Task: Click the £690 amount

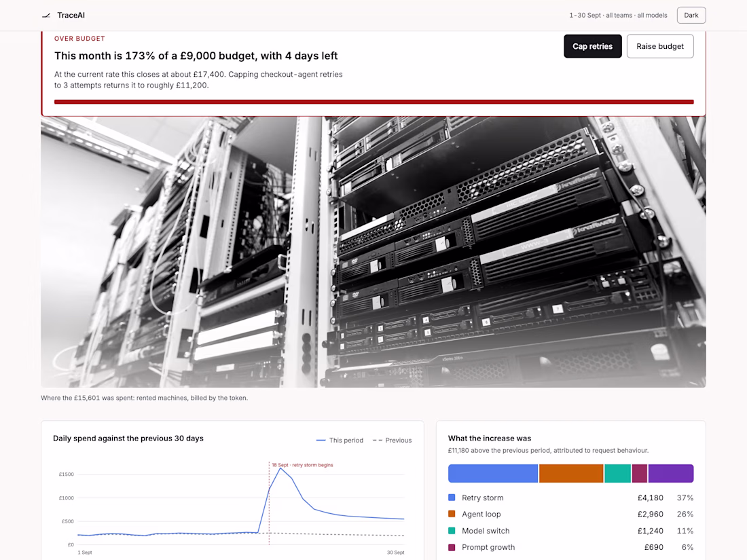Action: 653,547
